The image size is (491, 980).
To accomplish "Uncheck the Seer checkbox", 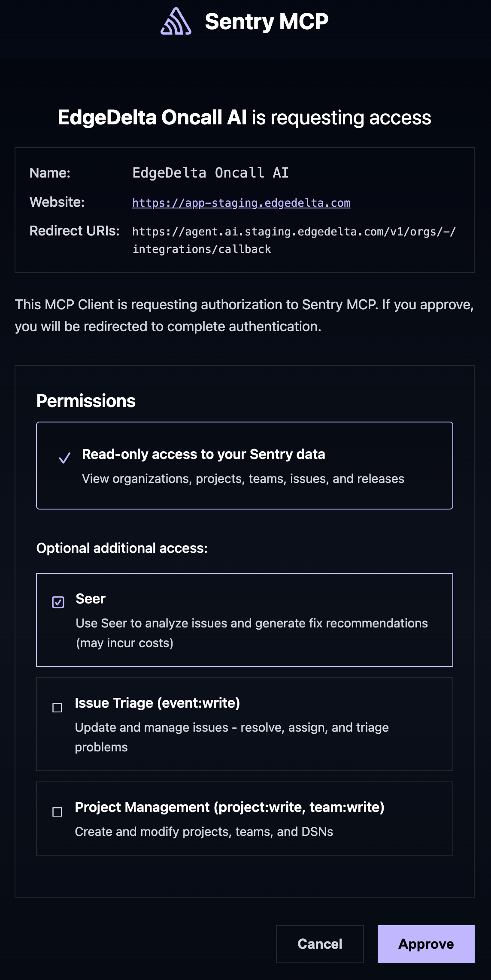I will coord(58,602).
